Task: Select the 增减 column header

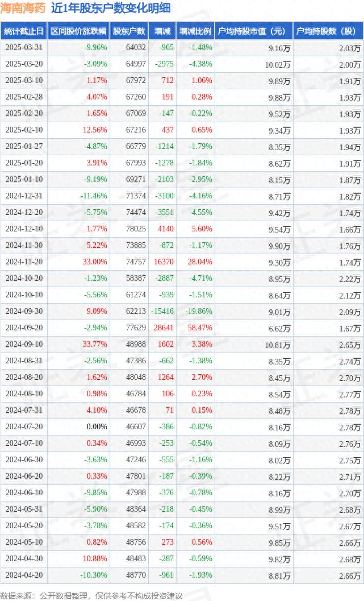Action: tap(162, 31)
